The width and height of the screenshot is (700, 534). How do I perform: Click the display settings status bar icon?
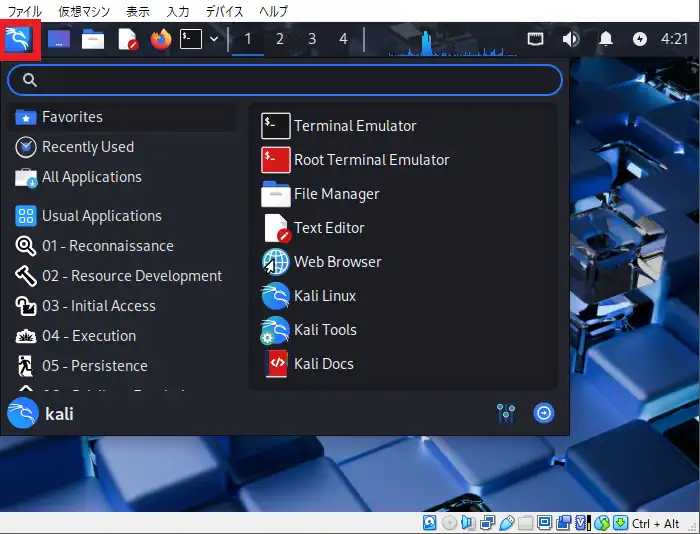point(545,523)
